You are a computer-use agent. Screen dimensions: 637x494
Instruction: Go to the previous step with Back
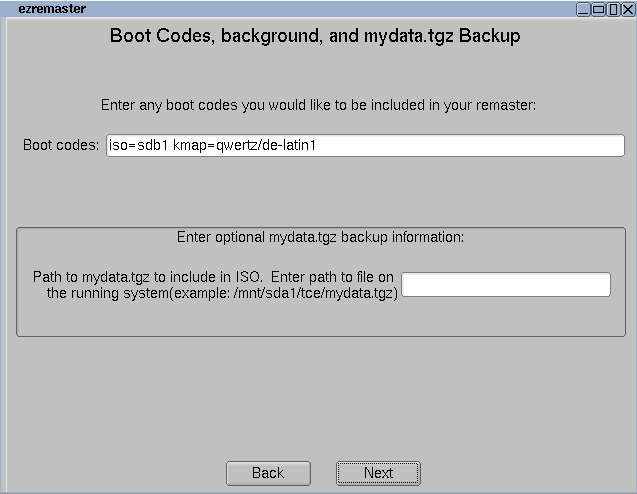267,473
